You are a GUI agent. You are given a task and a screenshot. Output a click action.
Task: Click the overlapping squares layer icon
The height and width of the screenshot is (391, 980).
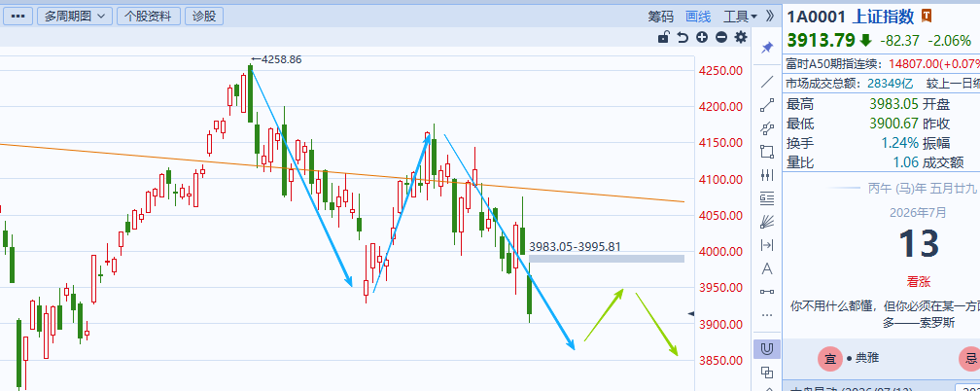click(x=767, y=373)
